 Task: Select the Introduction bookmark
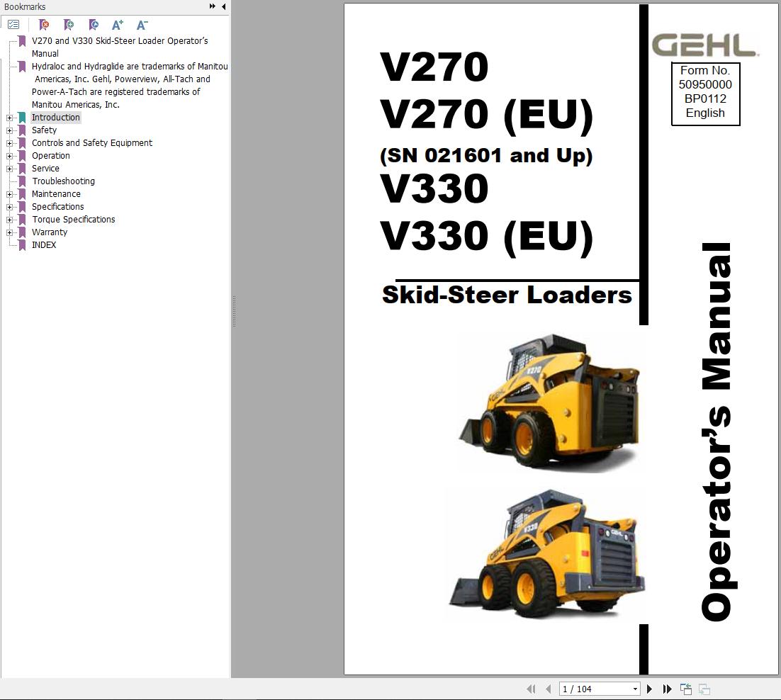[x=55, y=117]
